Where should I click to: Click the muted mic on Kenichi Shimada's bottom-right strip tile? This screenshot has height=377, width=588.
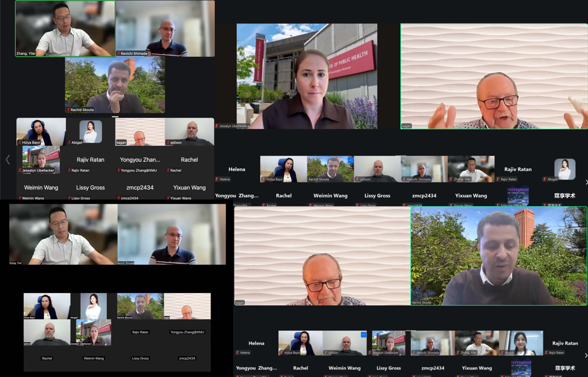point(414,352)
